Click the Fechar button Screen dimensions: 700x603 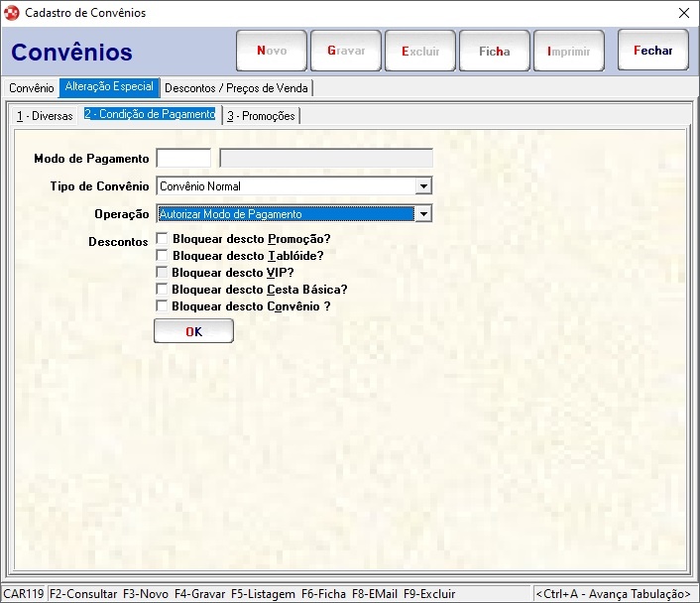[x=653, y=50]
